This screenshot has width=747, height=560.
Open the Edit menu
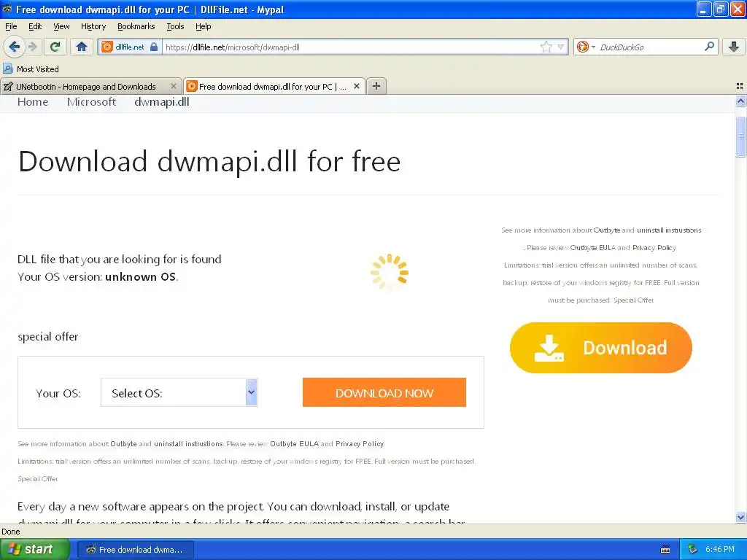point(35,26)
